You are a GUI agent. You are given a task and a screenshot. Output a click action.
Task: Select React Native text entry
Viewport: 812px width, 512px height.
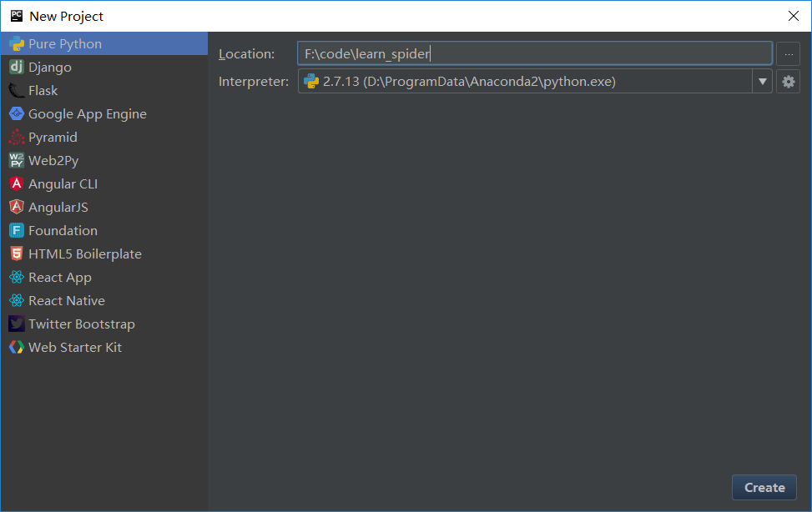[67, 300]
